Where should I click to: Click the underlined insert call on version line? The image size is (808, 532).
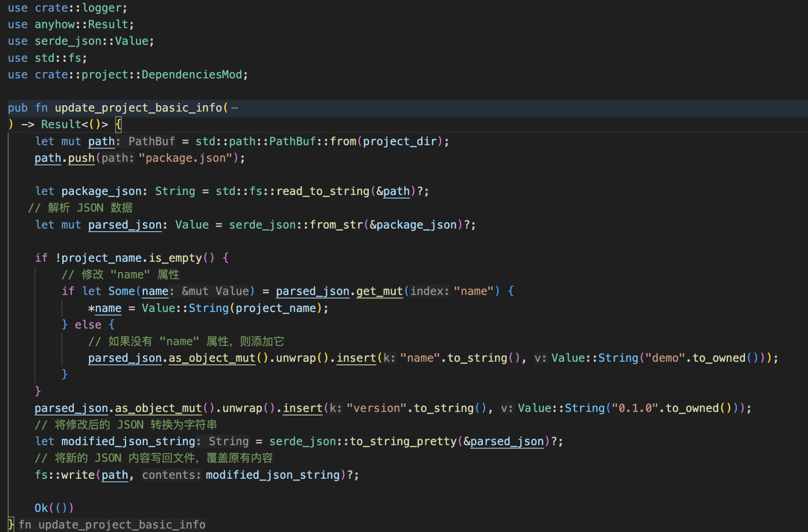click(x=302, y=408)
